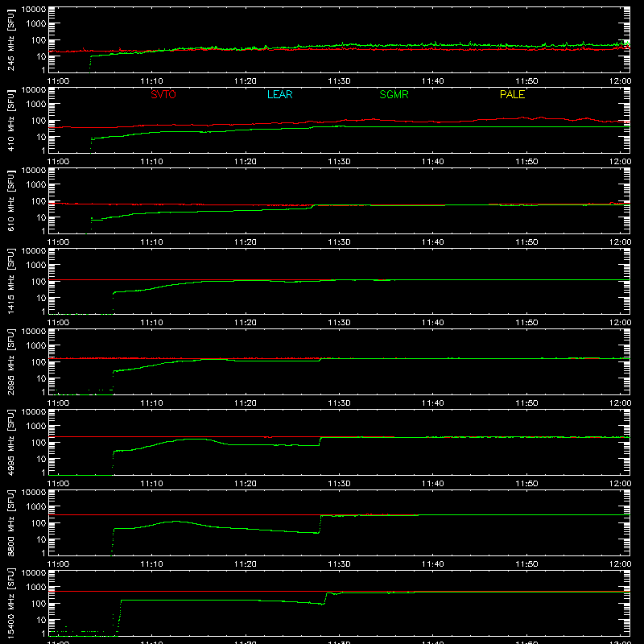This screenshot has width=644, height=644.
Task: Click 11:00 time label of 245 MHz panel
Action: coord(58,81)
